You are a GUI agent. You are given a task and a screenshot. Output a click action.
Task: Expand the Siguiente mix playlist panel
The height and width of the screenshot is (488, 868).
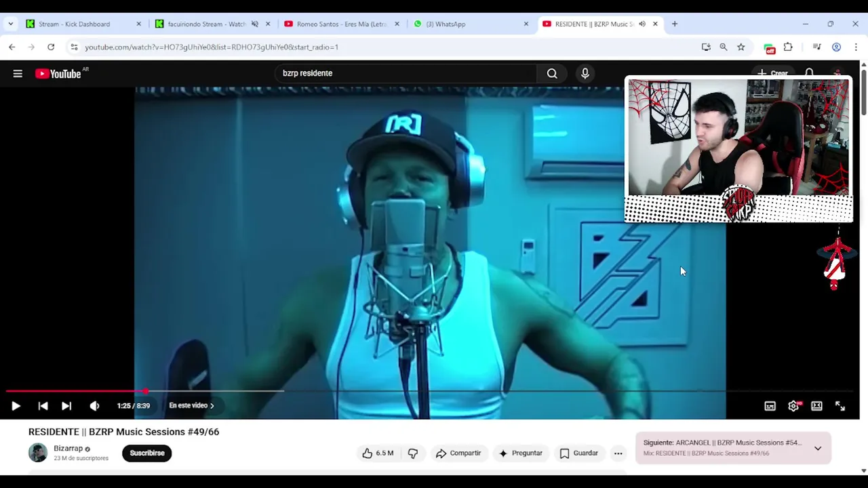[818, 448]
